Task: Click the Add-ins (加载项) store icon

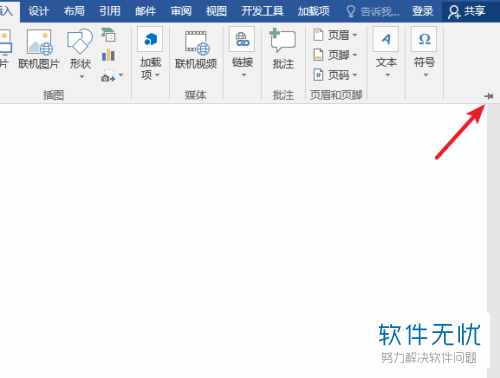Action: [x=150, y=53]
